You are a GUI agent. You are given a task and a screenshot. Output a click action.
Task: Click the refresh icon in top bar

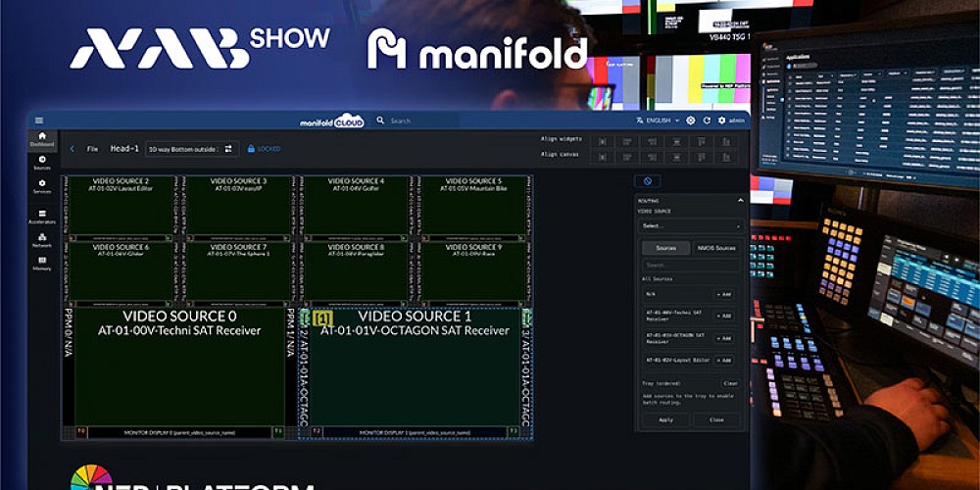707,121
